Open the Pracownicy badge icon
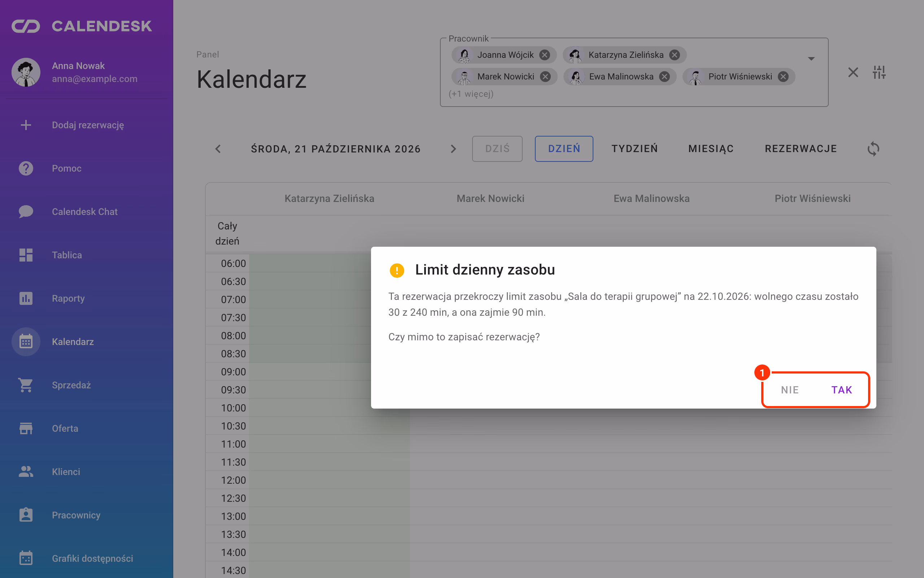This screenshot has height=578, width=924. [x=26, y=515]
